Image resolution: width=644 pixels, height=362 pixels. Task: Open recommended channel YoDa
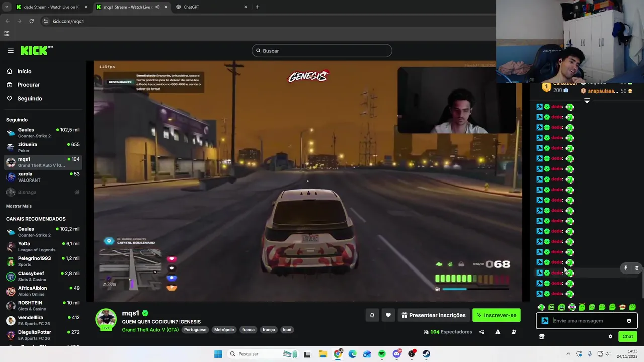[43, 247]
